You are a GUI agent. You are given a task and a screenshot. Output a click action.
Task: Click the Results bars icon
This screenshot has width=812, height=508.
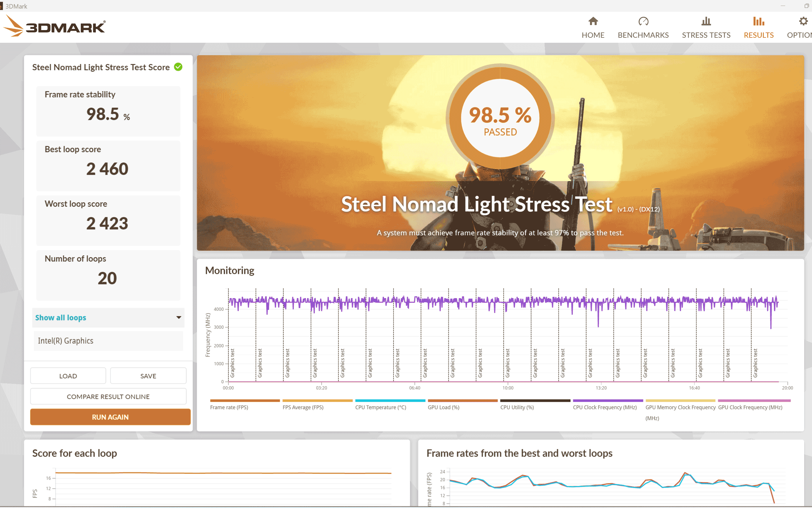pos(759,22)
